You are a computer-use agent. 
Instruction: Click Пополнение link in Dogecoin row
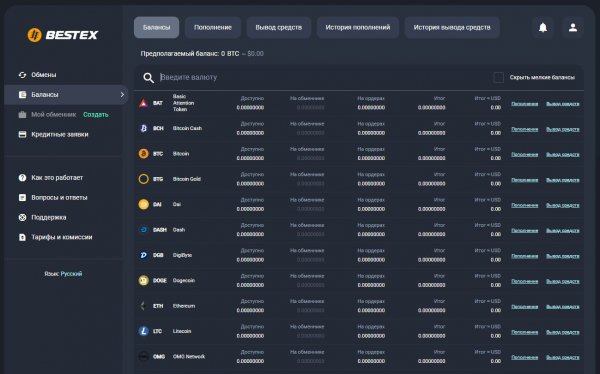tap(525, 281)
